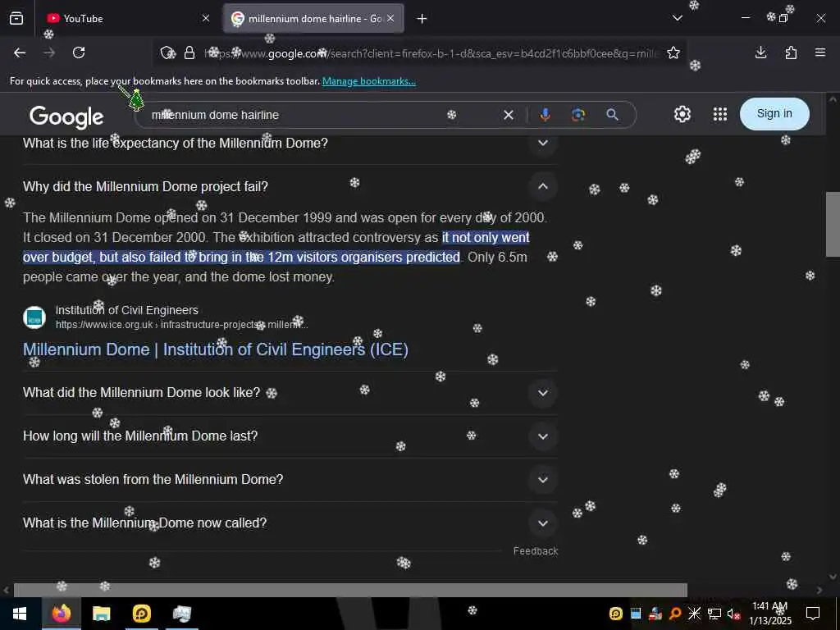Image resolution: width=840 pixels, height=630 pixels.
Task: Open the list all tabs dropdown
Action: (x=677, y=18)
